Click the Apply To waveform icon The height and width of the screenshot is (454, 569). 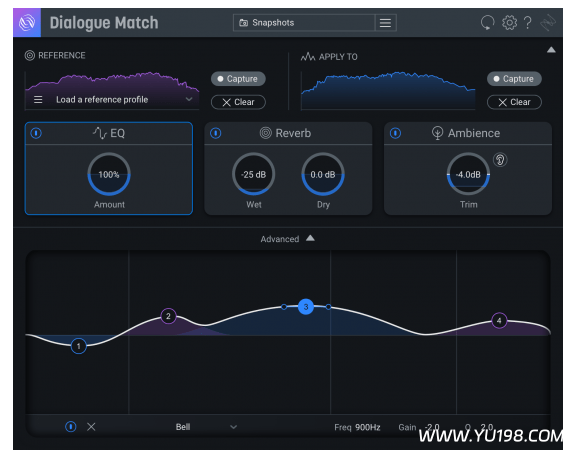click(308, 57)
